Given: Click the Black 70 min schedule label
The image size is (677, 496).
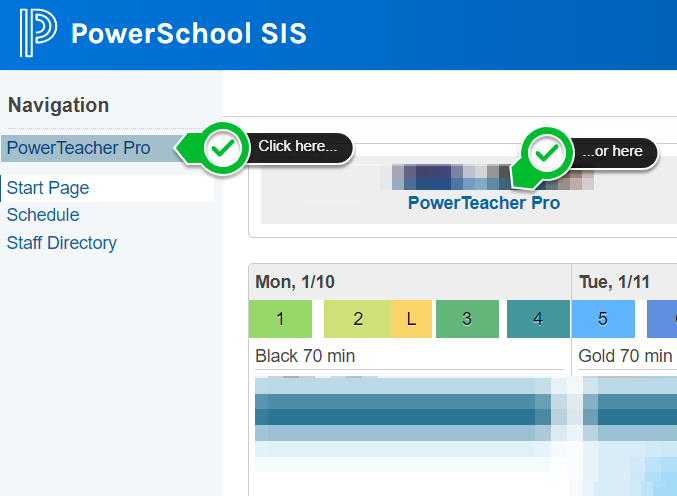Looking at the screenshot, I should [305, 356].
